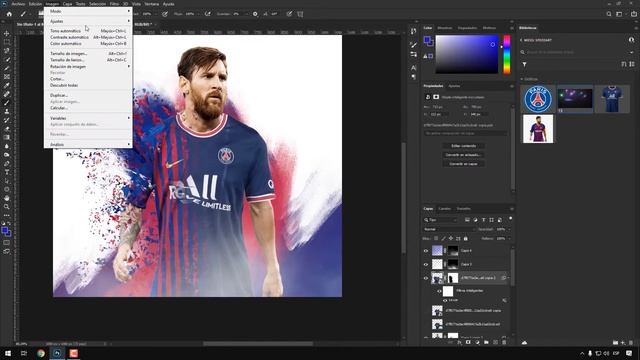The width and height of the screenshot is (640, 360).
Task: Select the Horizontal Type tool
Action: coord(7,172)
